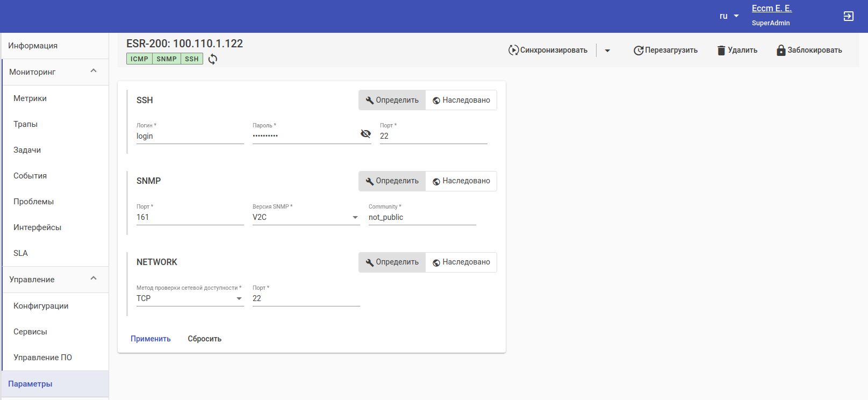868x400 pixels.
Task: Click the SSH Логин input field
Action: pyautogui.click(x=190, y=136)
